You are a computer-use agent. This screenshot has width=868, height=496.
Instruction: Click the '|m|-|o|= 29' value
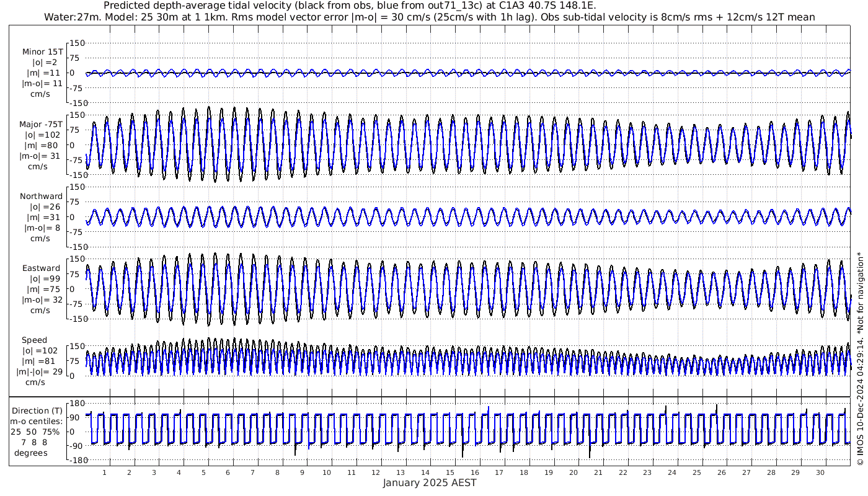pos(40,372)
